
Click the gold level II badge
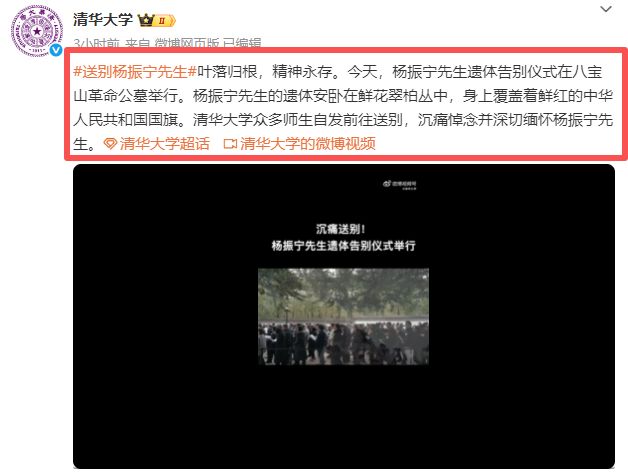pos(165,20)
